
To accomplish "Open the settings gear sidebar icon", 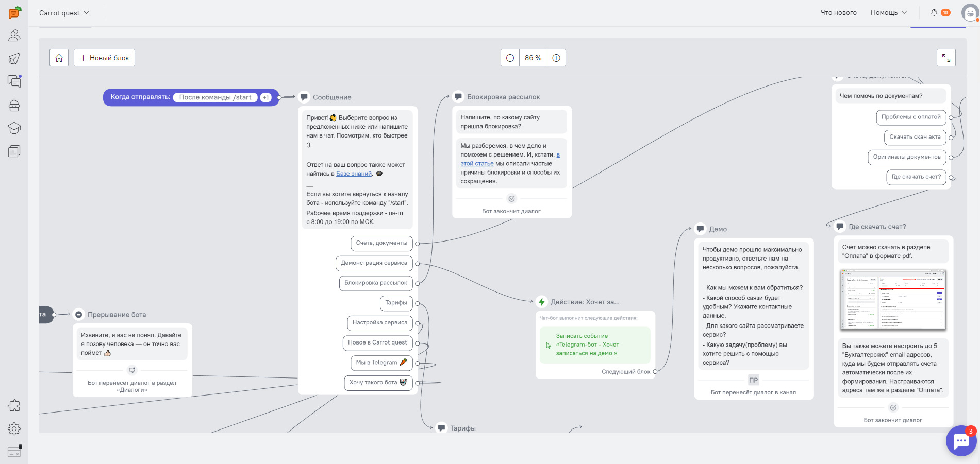I will pyautogui.click(x=14, y=428).
